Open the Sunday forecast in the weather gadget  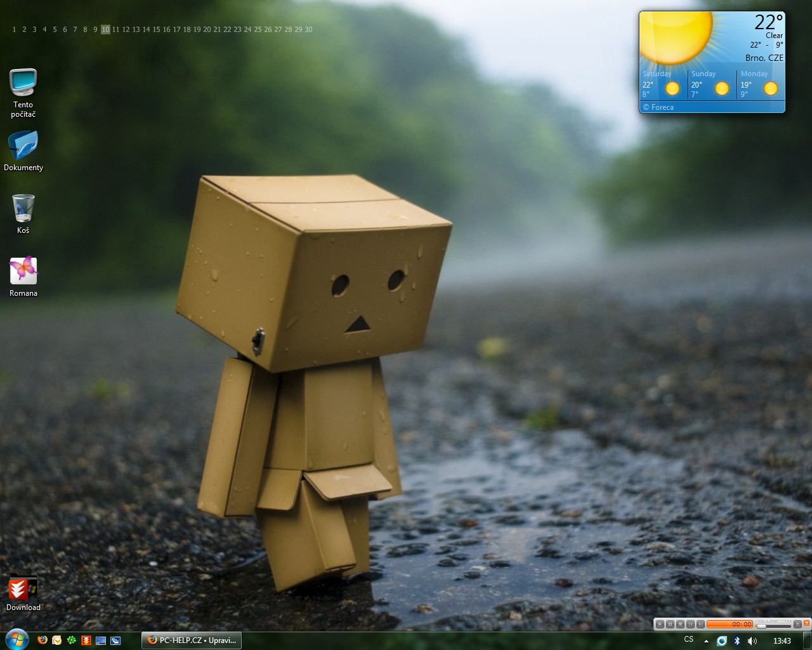click(712, 84)
